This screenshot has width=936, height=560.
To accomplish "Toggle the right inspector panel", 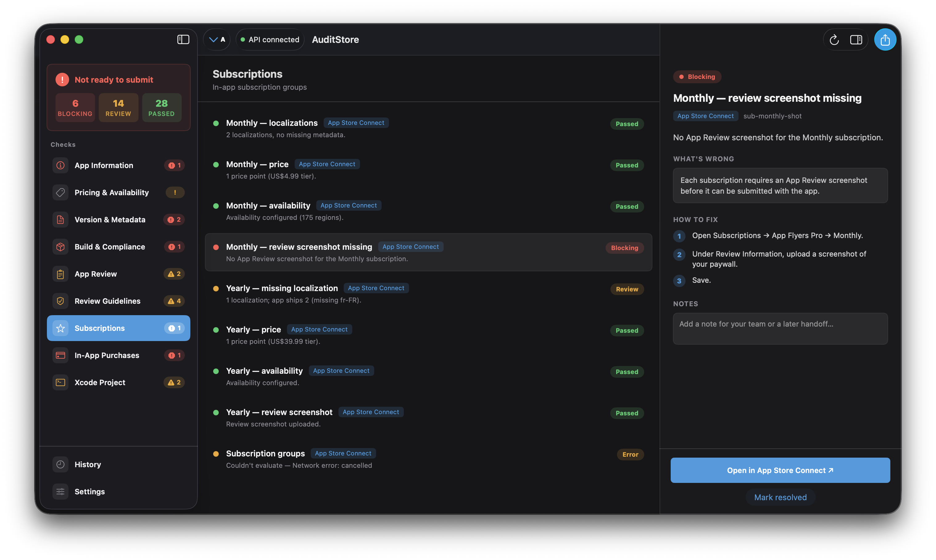I will [x=856, y=39].
